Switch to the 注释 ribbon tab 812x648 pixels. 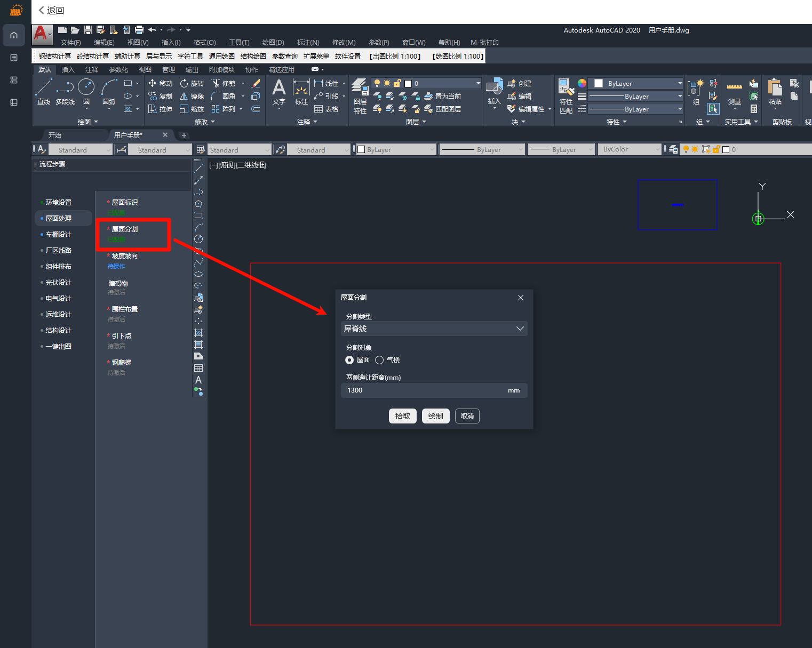(x=91, y=70)
